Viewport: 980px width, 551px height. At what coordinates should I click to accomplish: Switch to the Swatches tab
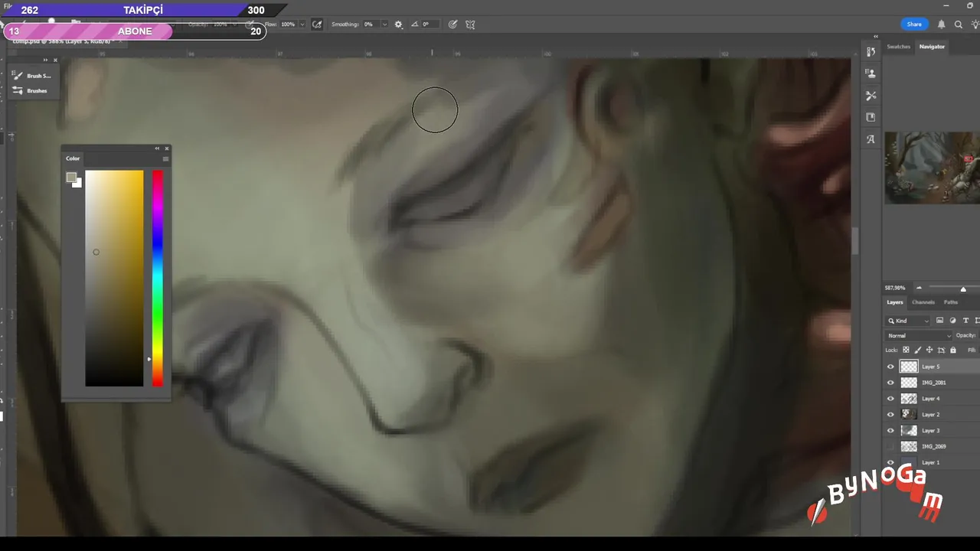(x=898, y=47)
